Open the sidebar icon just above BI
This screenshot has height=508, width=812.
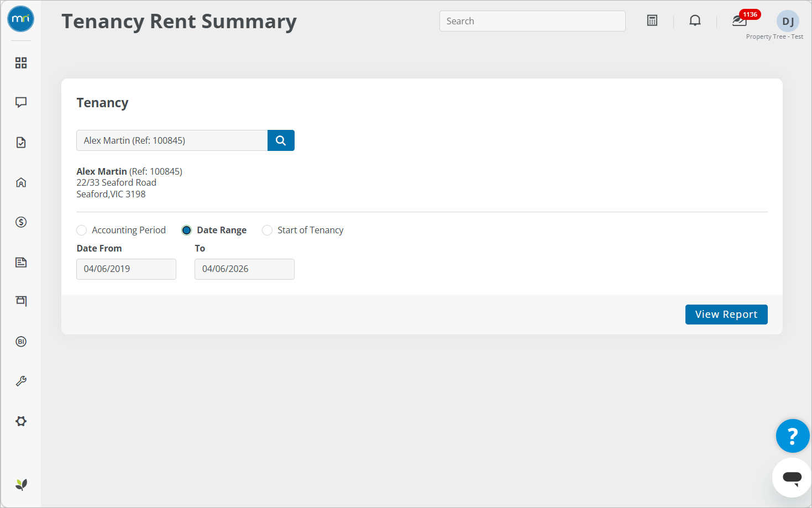(21, 301)
